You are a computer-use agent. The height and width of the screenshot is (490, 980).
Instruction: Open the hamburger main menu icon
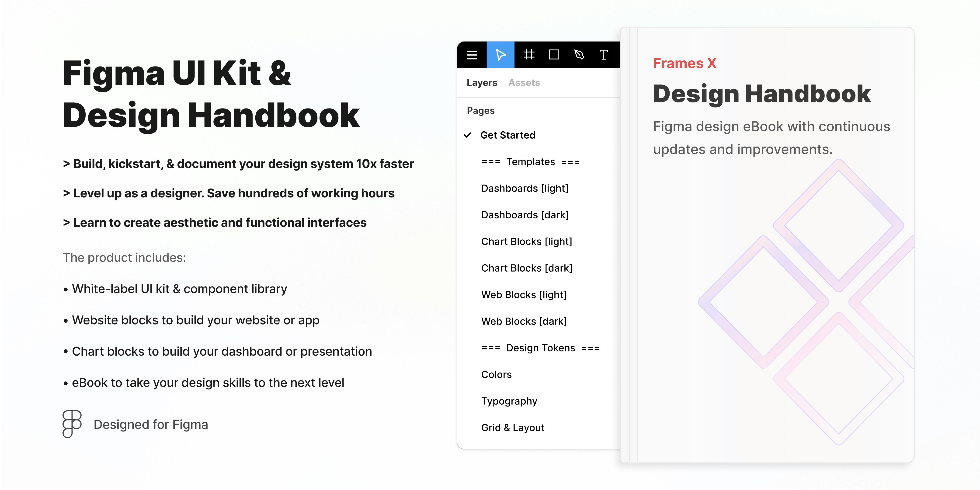(472, 55)
